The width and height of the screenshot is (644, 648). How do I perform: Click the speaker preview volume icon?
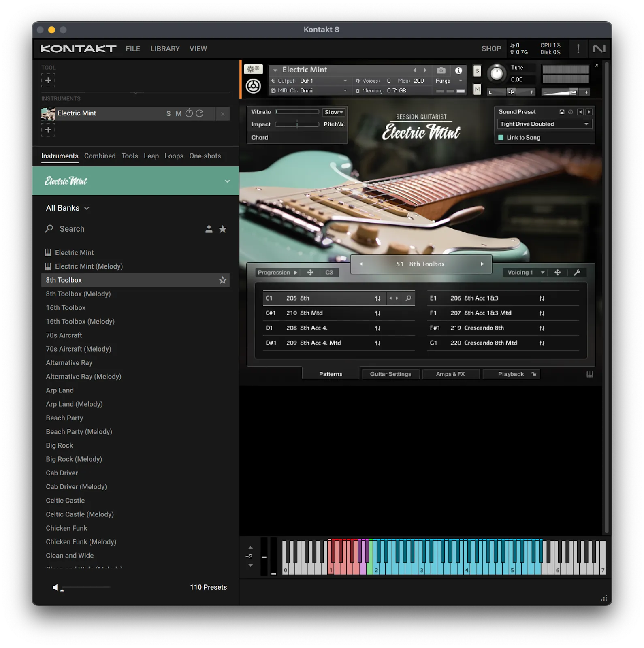[x=55, y=587]
